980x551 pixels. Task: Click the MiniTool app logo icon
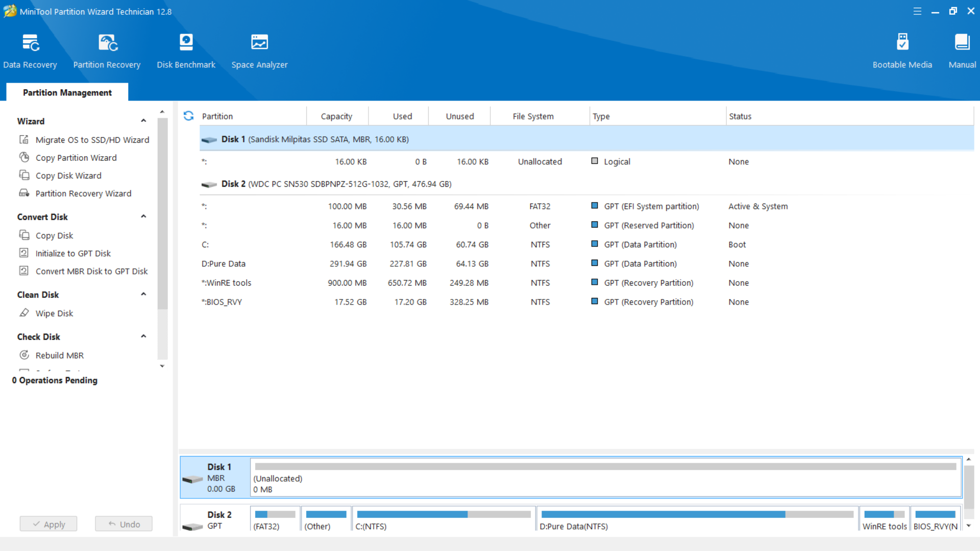click(x=10, y=11)
